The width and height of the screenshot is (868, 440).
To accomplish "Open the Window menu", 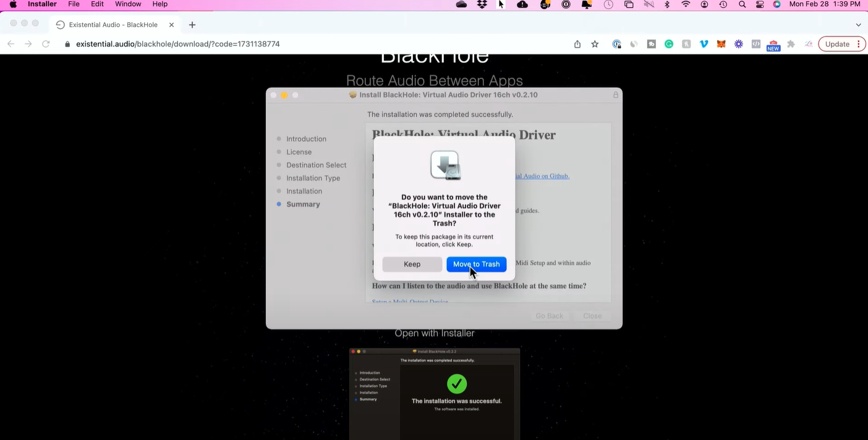I will coord(128,4).
